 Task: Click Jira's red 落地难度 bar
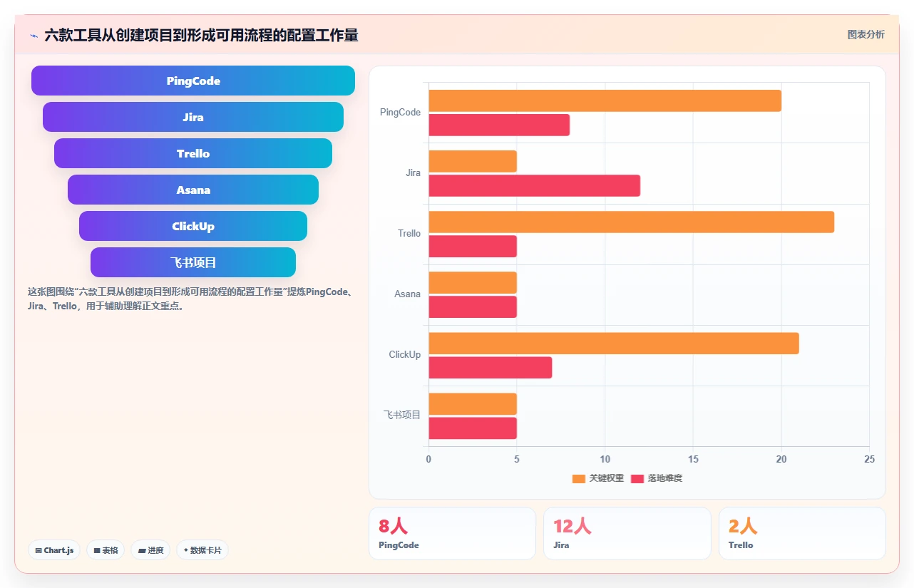tap(534, 185)
